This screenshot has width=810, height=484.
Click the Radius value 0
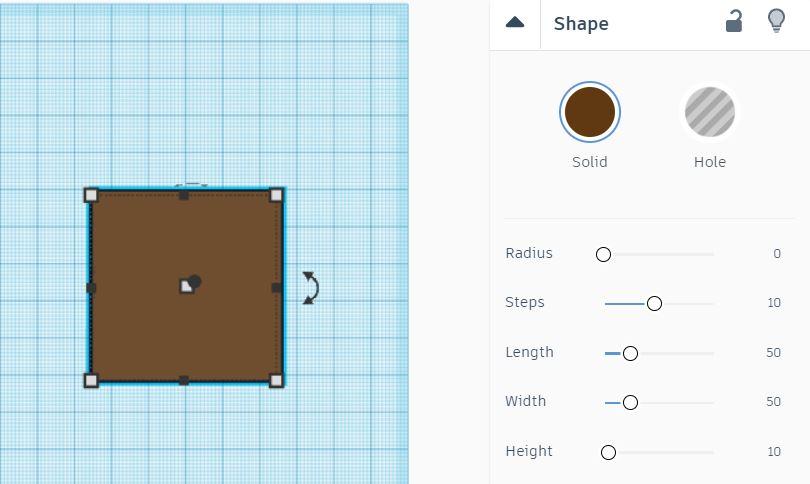777,254
